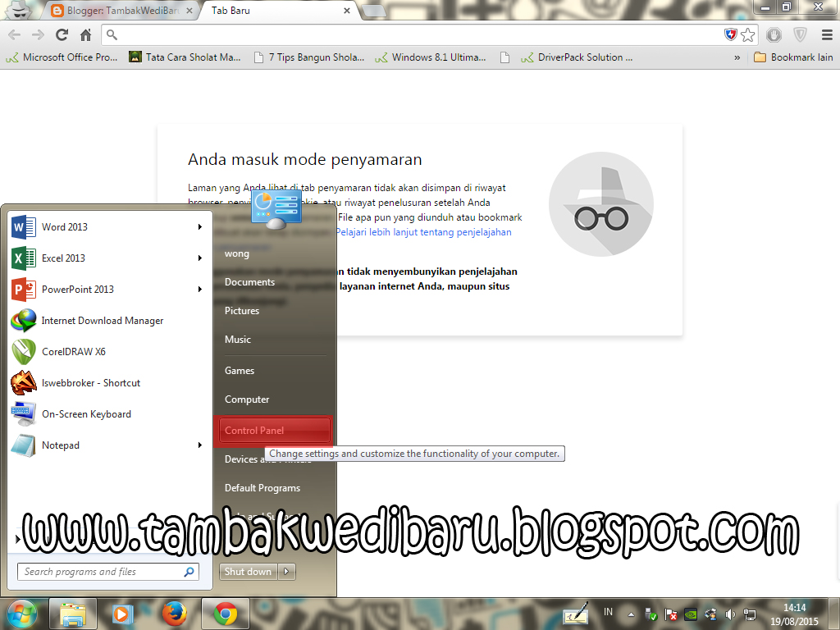Open Microsoft Office Pro bookmark
Viewport: 840px width, 630px height.
tap(62, 57)
